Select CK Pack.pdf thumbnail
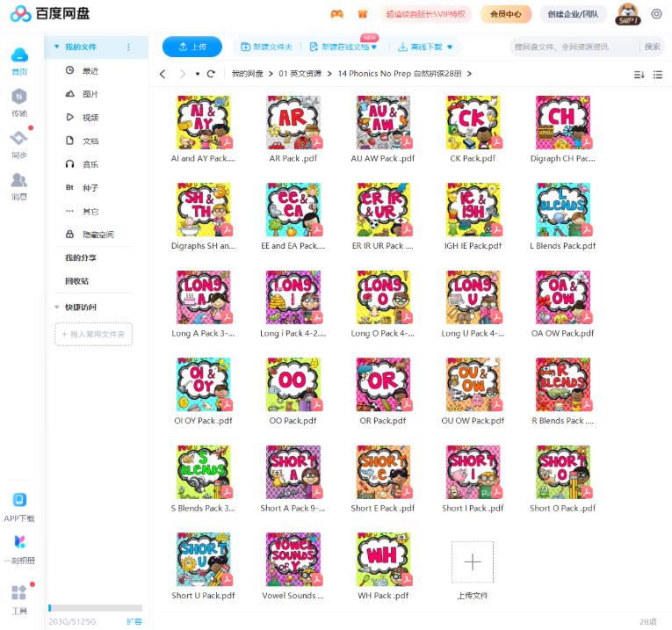 473,122
